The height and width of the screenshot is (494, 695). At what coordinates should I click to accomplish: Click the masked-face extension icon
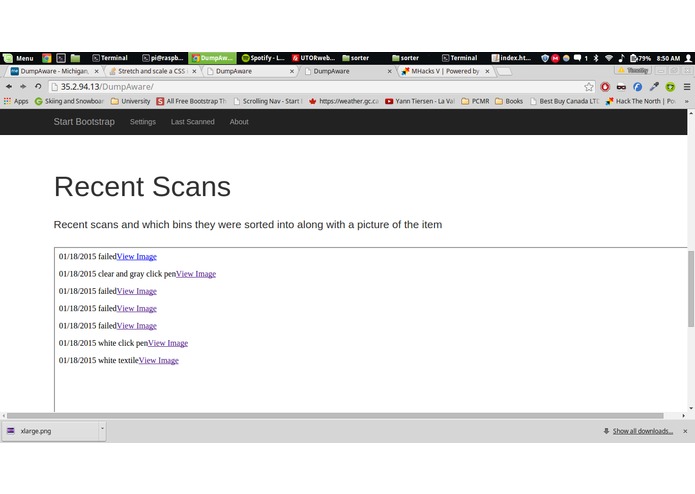point(621,87)
